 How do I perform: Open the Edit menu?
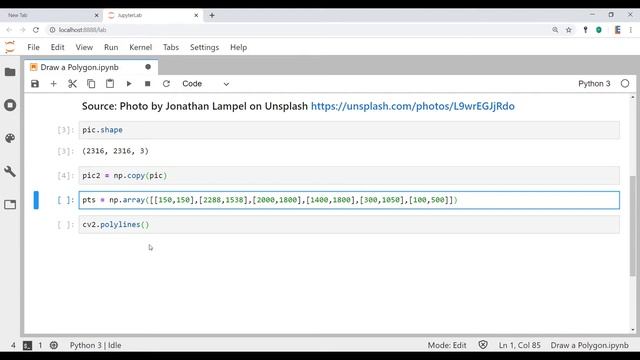pos(58,47)
